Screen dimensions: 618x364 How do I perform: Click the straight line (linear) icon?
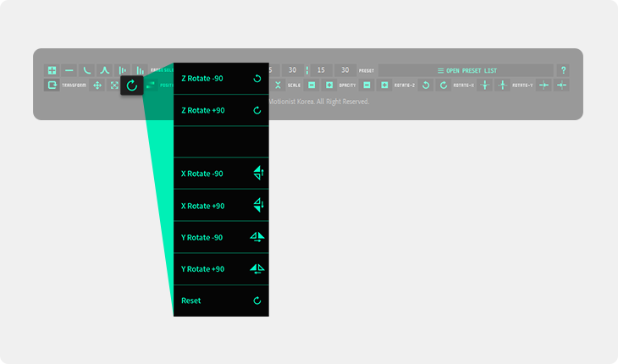(69, 70)
